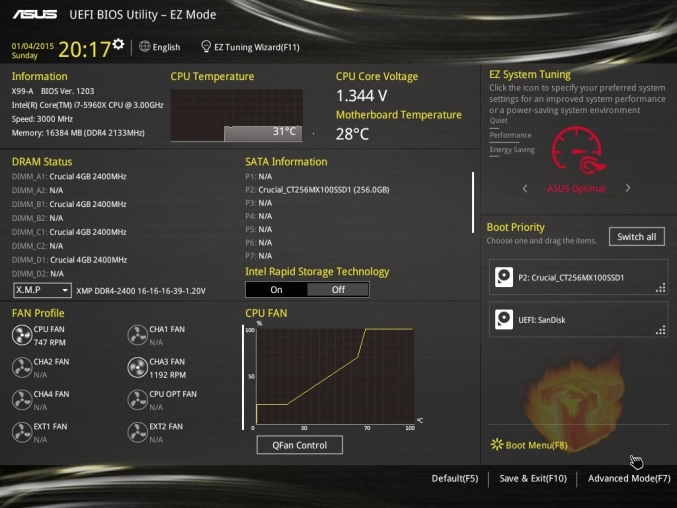Select Quiet tuning mode
677x508 pixels.
point(498,121)
